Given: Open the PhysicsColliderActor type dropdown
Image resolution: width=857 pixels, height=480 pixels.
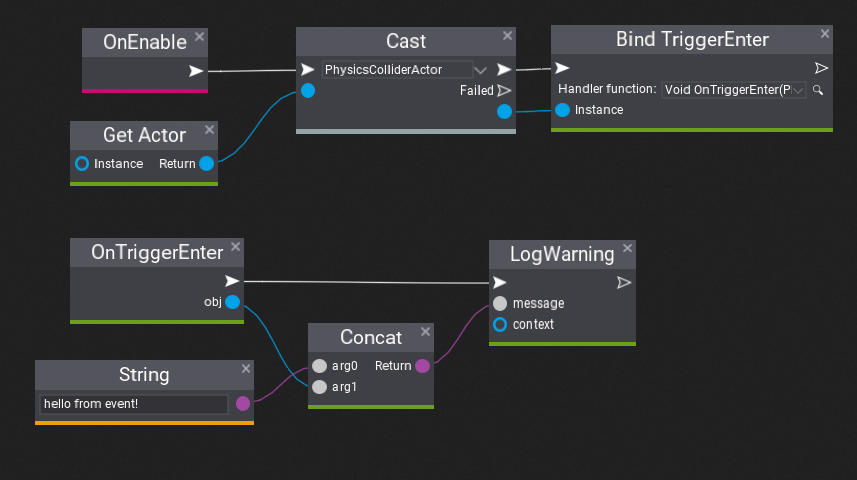Looking at the screenshot, I should click(480, 70).
